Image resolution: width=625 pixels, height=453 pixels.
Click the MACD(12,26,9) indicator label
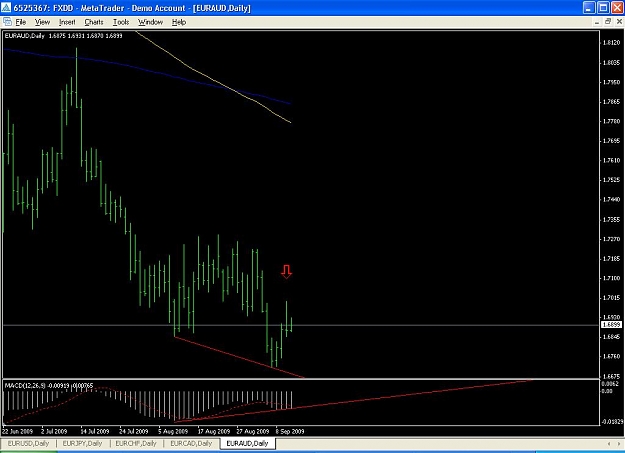coord(25,386)
